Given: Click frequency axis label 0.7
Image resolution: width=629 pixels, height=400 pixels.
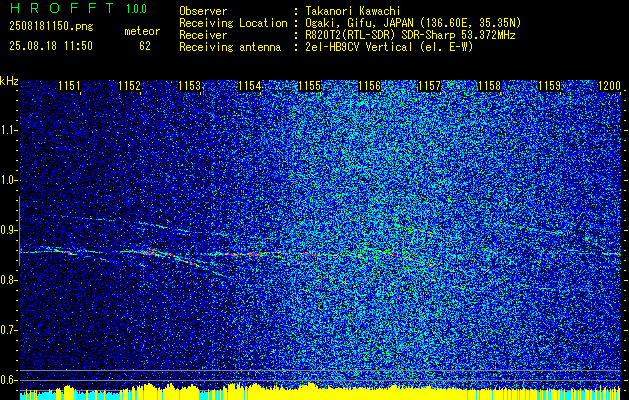Looking at the screenshot, I should (8, 330).
